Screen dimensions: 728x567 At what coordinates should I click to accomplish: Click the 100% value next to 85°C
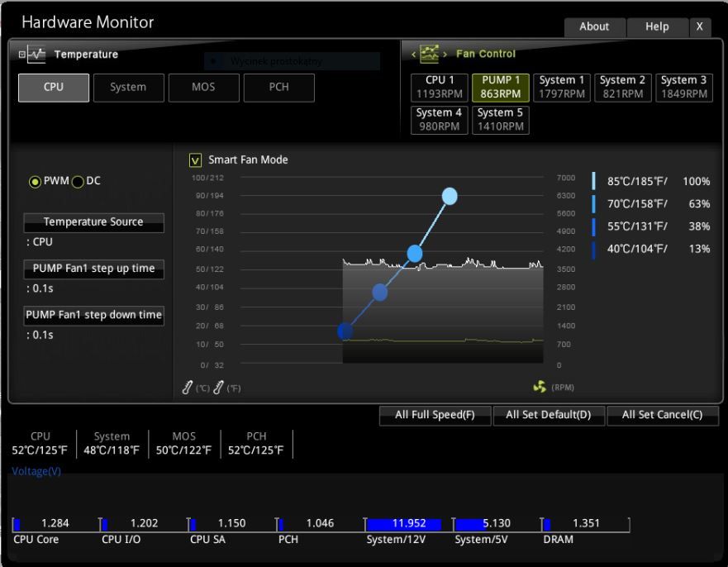[x=696, y=182]
